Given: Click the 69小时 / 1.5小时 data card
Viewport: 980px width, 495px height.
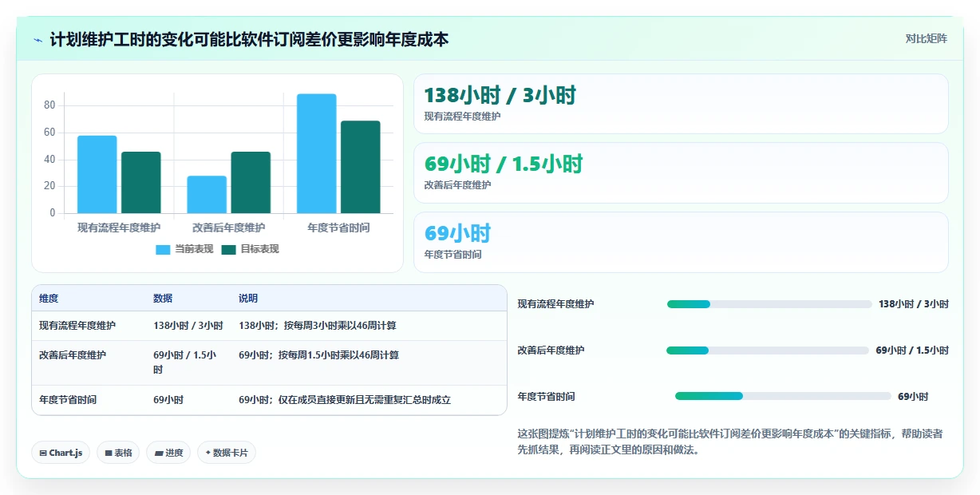Looking at the screenshot, I should tap(681, 172).
